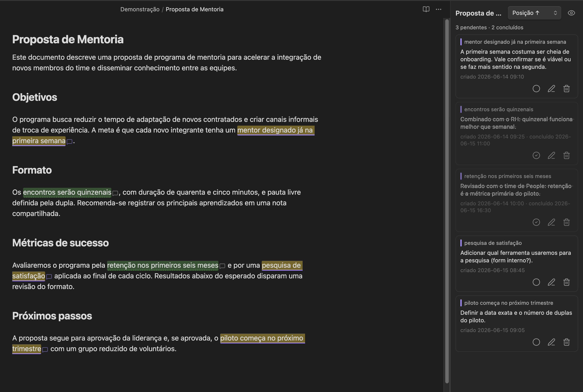Reopen the 'encontros serão quinzenais' completed comment
583x392 pixels.
pos(536,155)
